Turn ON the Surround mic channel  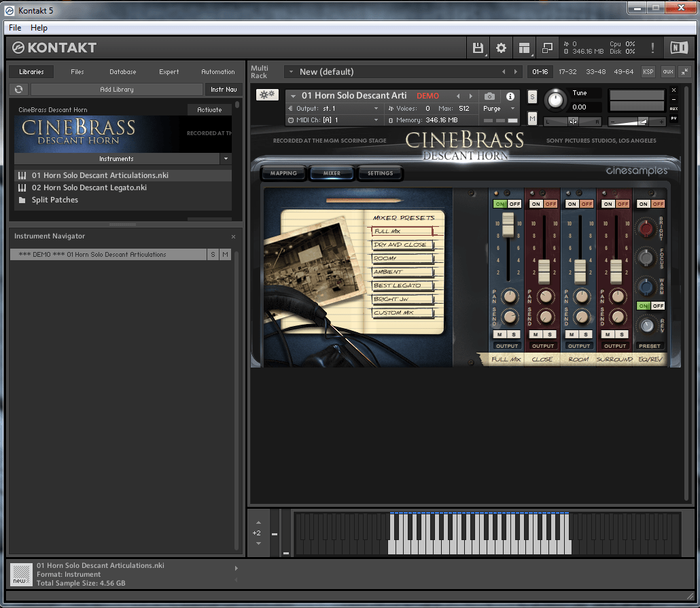coord(608,204)
